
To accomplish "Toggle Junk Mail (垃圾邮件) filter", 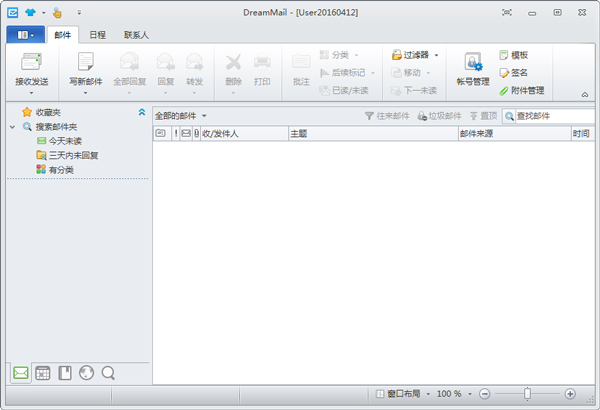I will 439,116.
